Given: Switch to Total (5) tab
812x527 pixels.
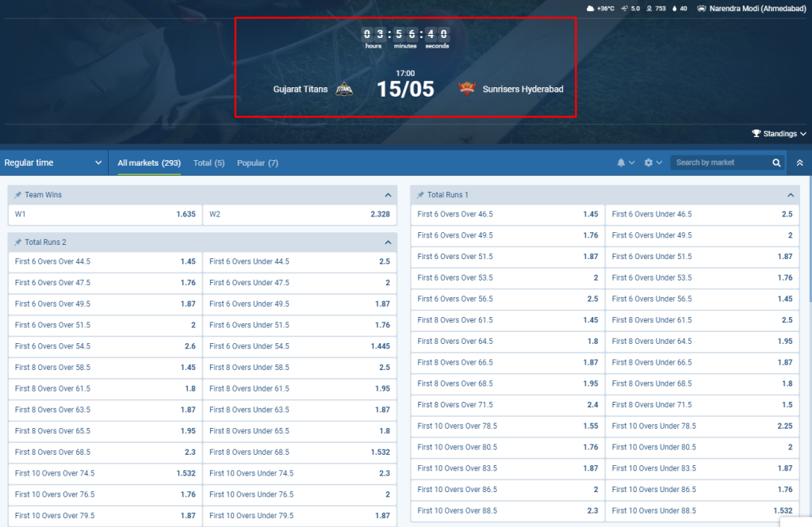Looking at the screenshot, I should tap(209, 162).
